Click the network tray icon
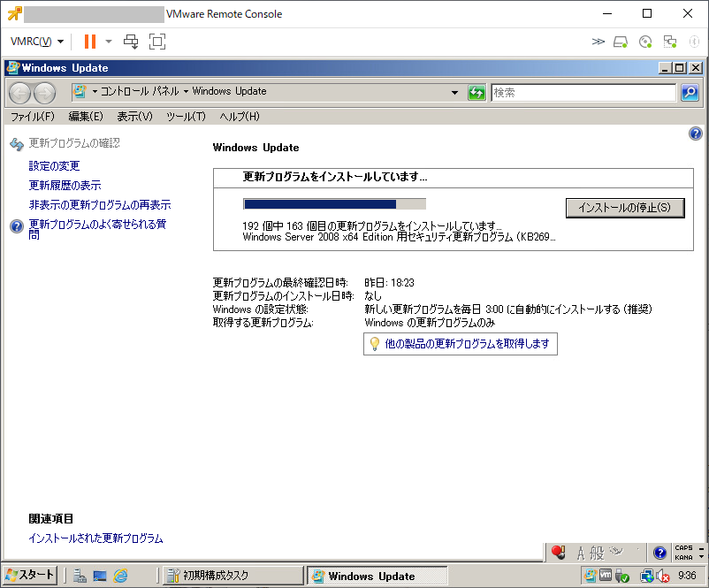 pos(646,576)
